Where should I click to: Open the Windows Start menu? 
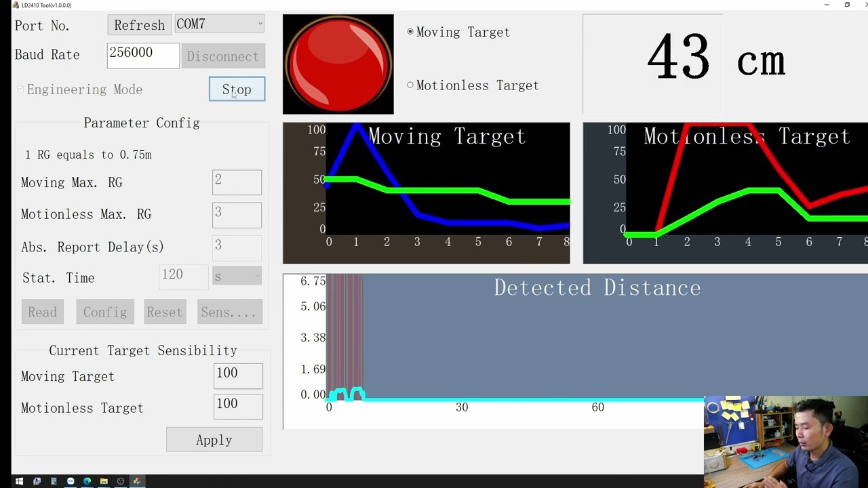pos(19,481)
